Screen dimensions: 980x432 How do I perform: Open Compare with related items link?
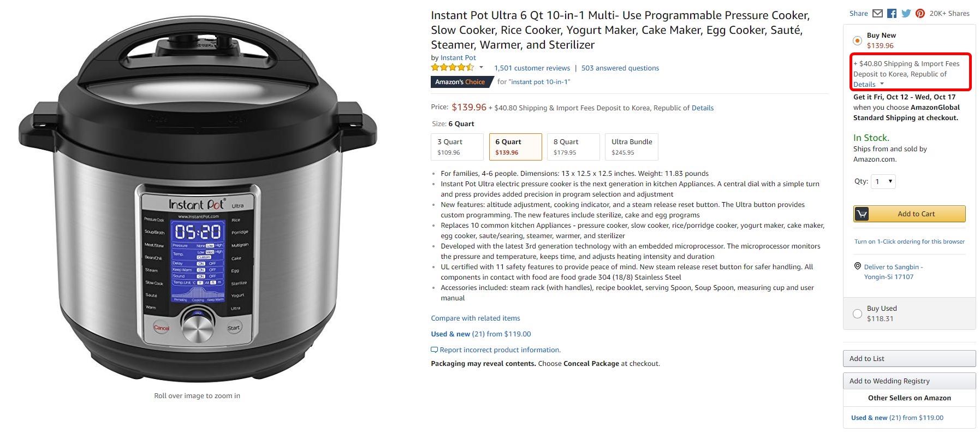tap(475, 318)
